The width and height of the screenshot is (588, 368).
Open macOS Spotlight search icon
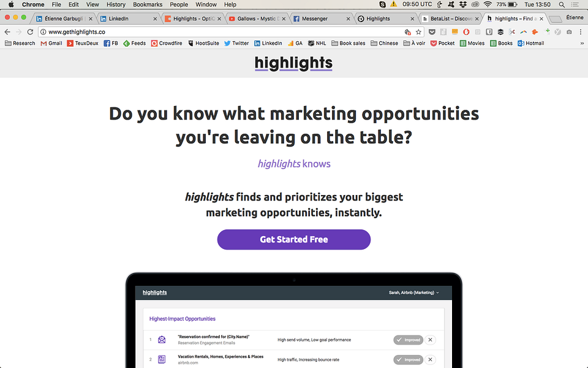[x=562, y=4]
